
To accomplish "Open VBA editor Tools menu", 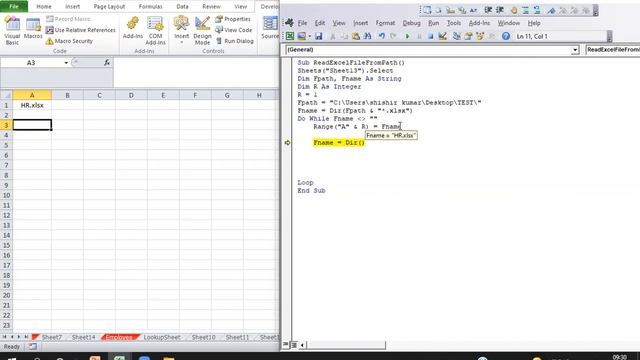I will 453,23.
